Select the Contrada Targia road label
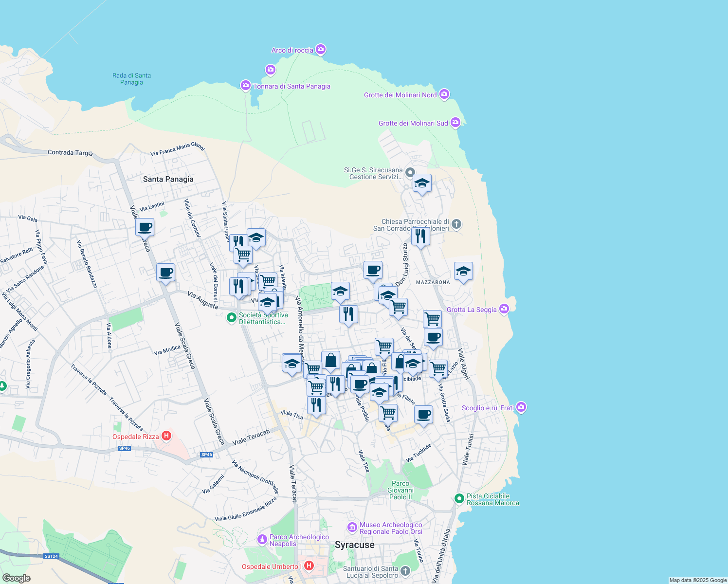The height and width of the screenshot is (584, 728). [70, 153]
